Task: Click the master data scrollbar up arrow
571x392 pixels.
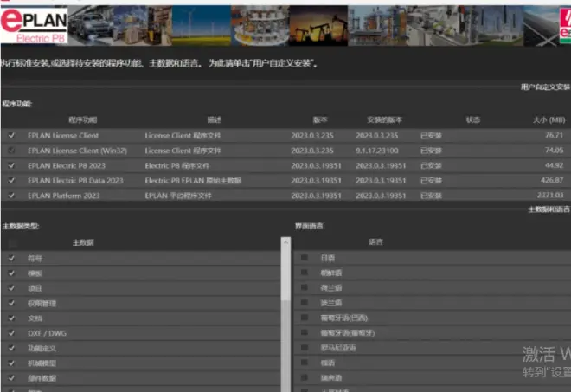Action: [x=285, y=242]
